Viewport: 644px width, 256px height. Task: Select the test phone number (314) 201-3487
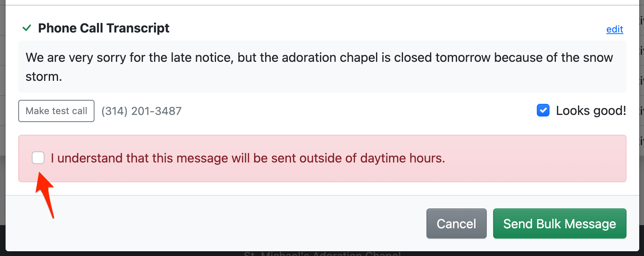141,111
